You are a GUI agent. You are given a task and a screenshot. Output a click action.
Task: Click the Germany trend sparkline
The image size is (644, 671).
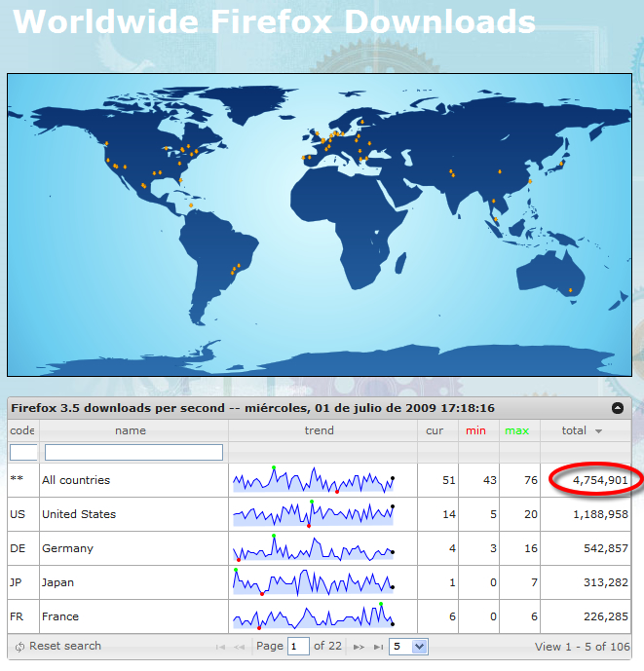(x=313, y=547)
